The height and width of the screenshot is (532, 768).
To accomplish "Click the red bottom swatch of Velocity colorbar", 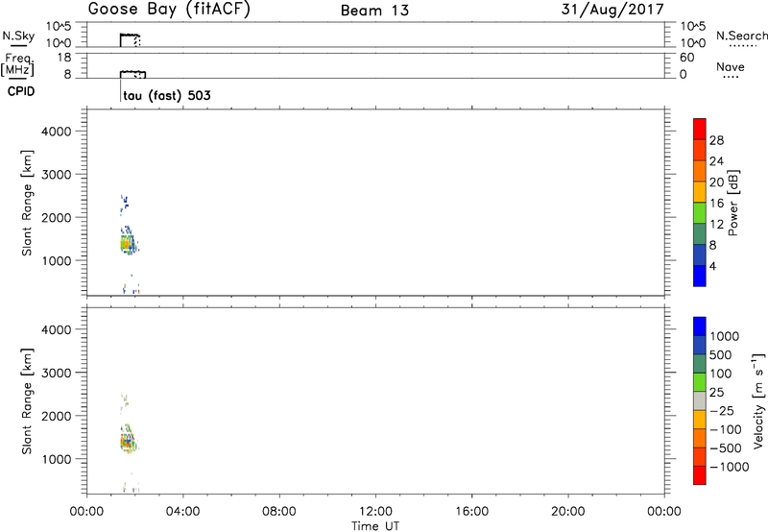I will 700,475.
